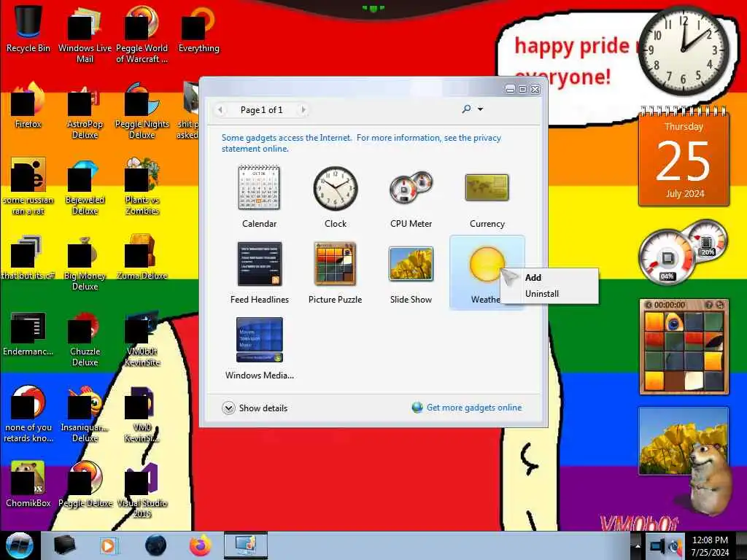Choose the Currency gadget

pos(487,196)
